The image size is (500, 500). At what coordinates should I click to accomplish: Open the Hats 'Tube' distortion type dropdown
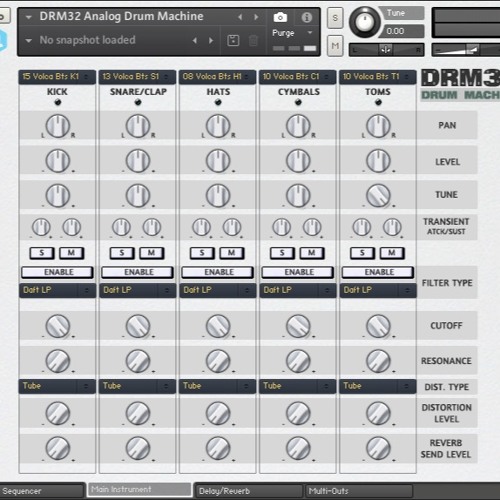pyautogui.click(x=218, y=386)
